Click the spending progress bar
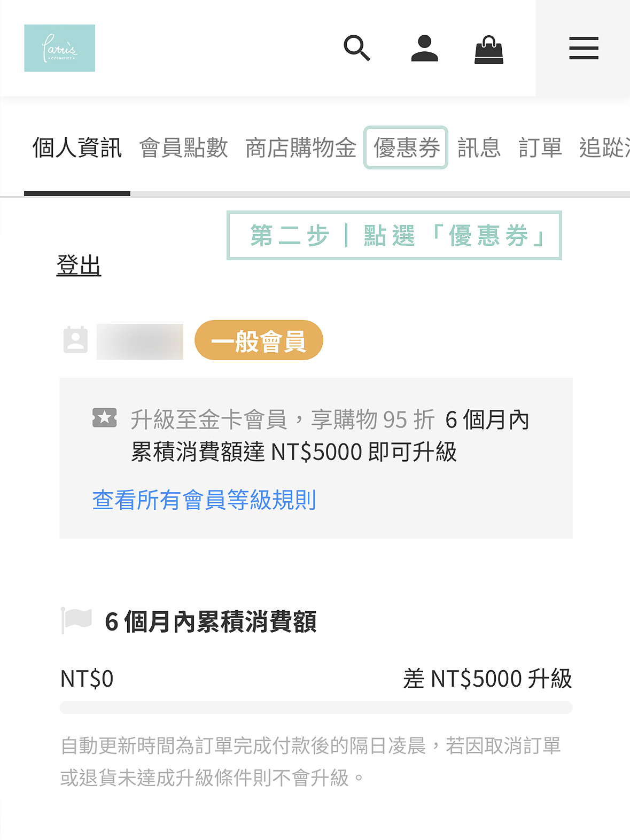630x840 pixels. tap(316, 707)
